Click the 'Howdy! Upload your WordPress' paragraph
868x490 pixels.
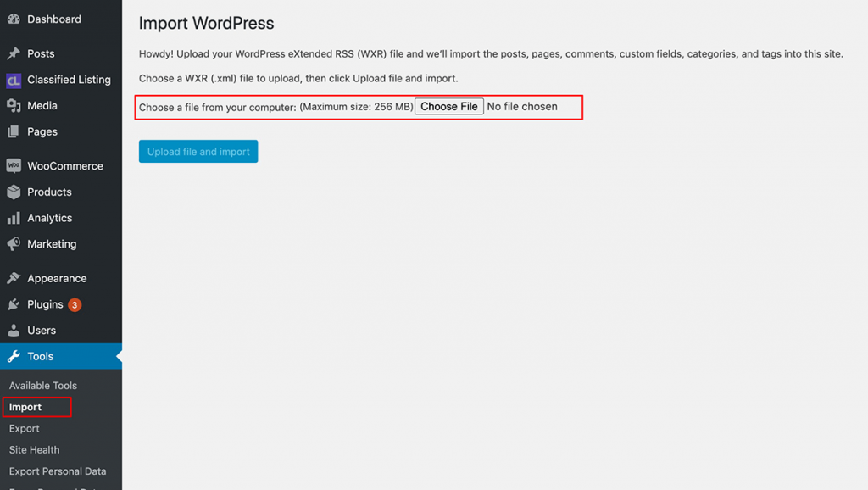pos(491,53)
